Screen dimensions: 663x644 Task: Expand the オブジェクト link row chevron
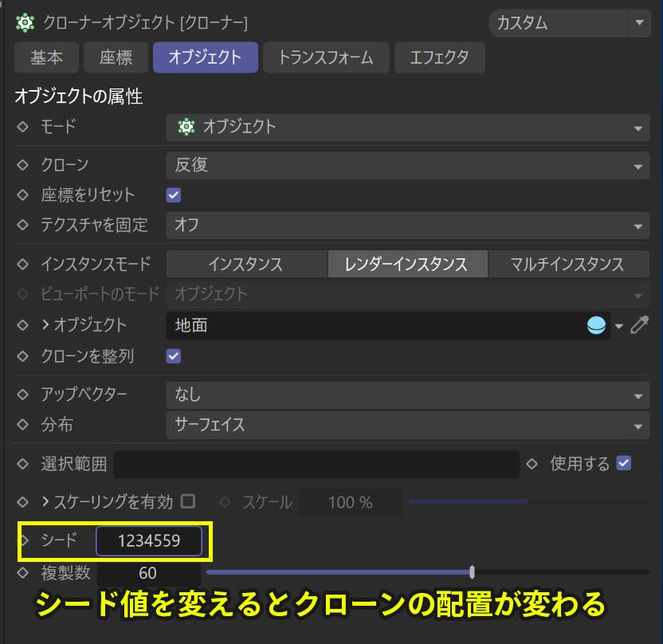(x=45, y=324)
